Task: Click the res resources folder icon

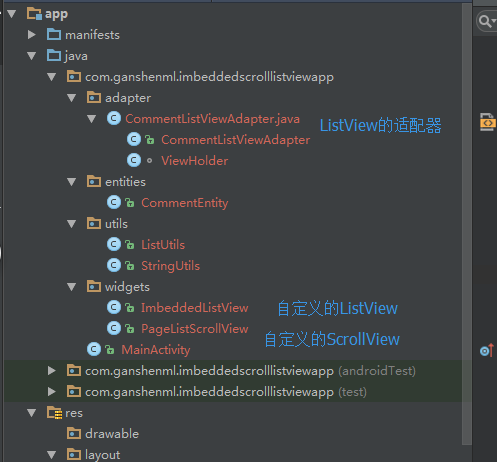Action: (54, 413)
